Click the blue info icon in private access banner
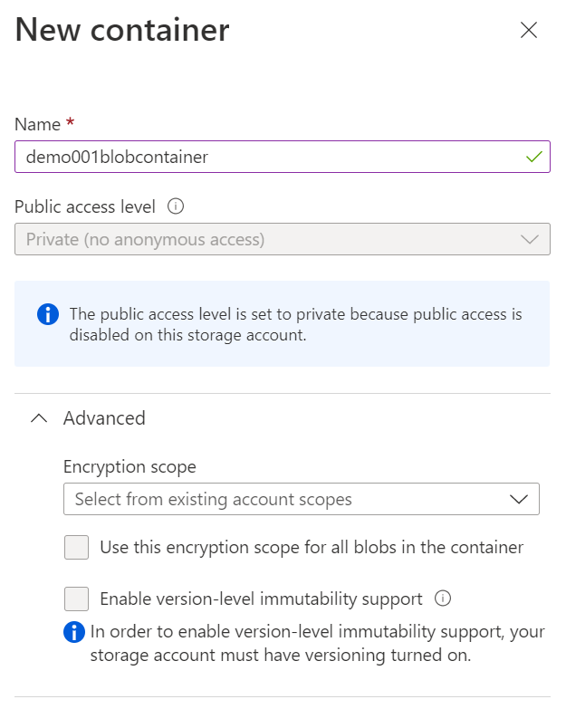The height and width of the screenshot is (728, 566). (47, 314)
